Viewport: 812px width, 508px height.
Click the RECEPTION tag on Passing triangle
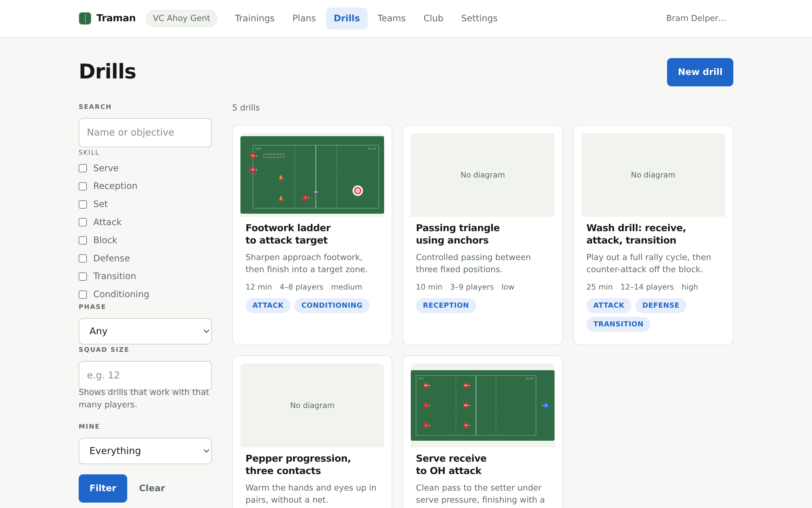[x=446, y=305]
